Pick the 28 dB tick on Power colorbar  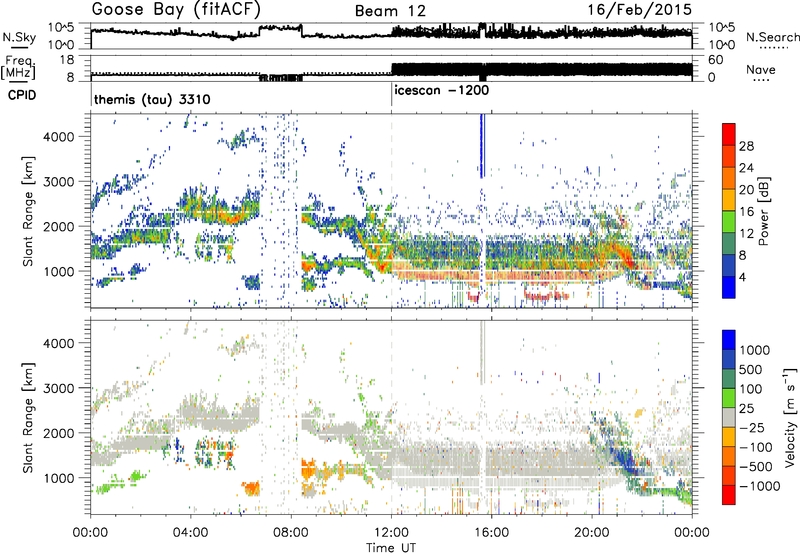746,146
